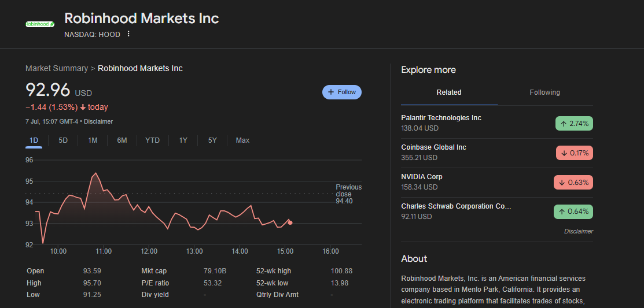Click the Robinhood logo icon

click(x=40, y=24)
